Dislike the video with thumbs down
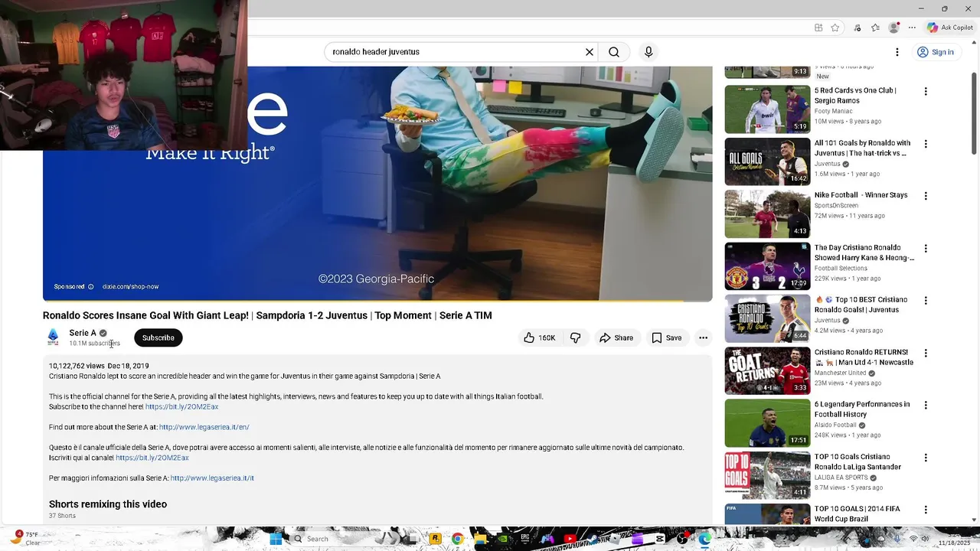This screenshot has width=980, height=551. [576, 337]
